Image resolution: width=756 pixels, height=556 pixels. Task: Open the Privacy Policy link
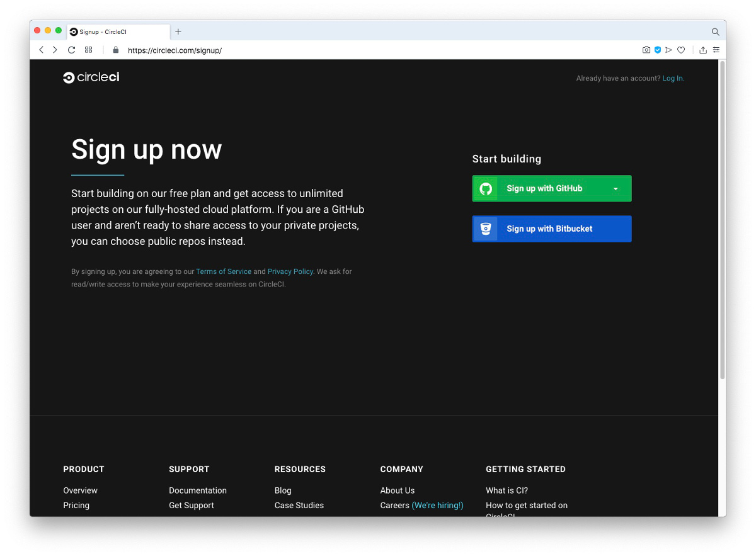tap(290, 271)
